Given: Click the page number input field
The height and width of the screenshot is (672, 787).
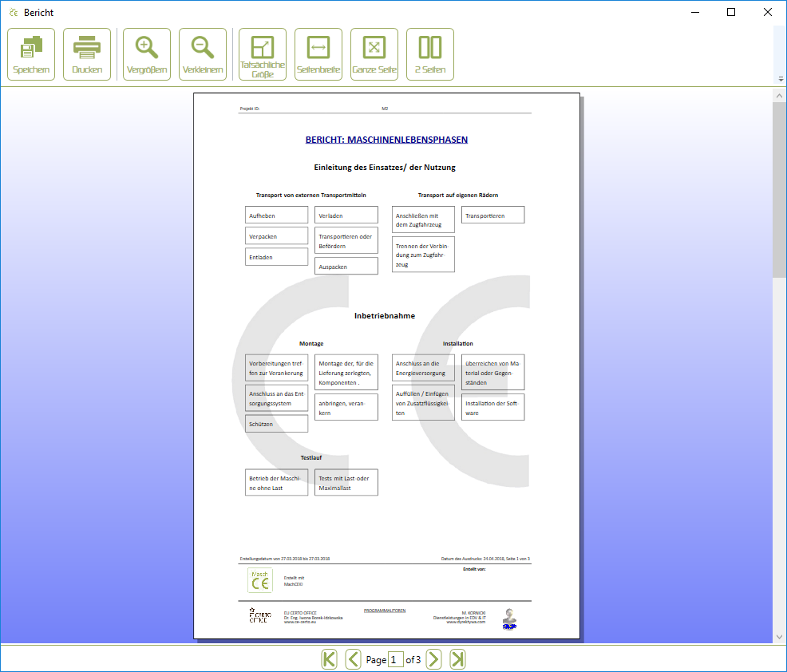Looking at the screenshot, I should pos(395,660).
